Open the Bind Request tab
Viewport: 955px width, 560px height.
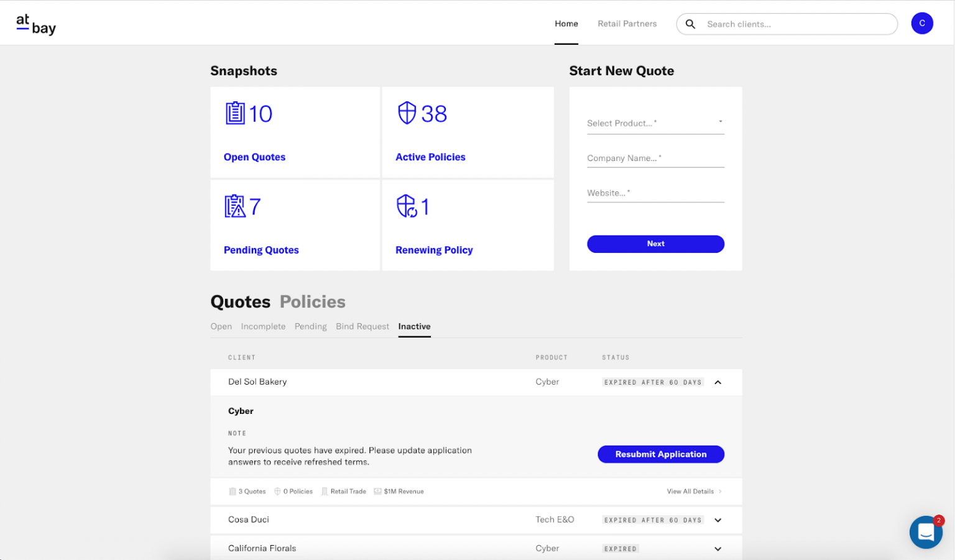pyautogui.click(x=362, y=326)
